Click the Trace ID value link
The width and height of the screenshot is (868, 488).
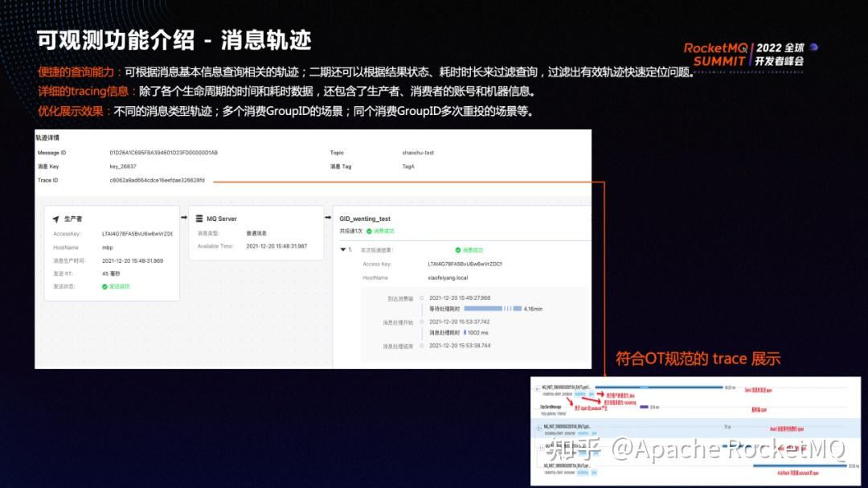(x=158, y=180)
